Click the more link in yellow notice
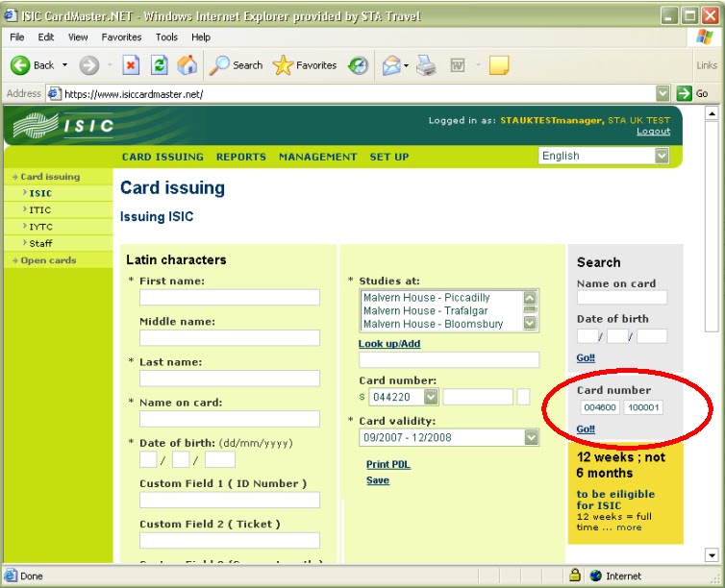 [x=629, y=527]
